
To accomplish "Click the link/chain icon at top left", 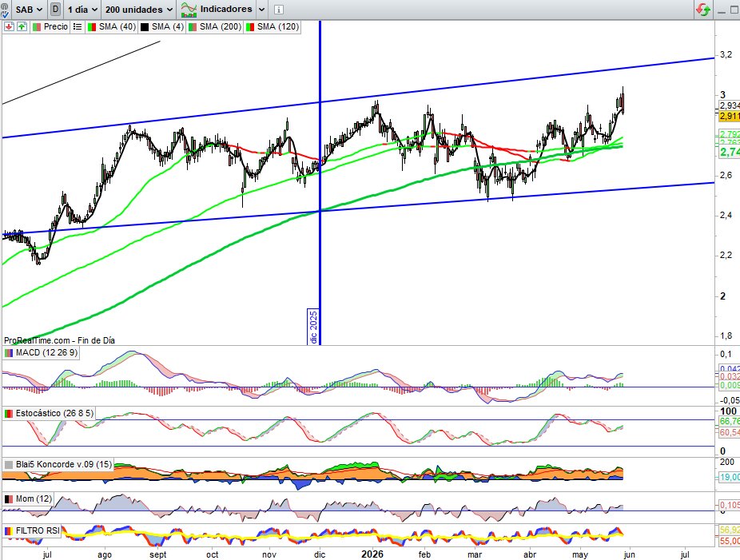I will tap(4, 10).
